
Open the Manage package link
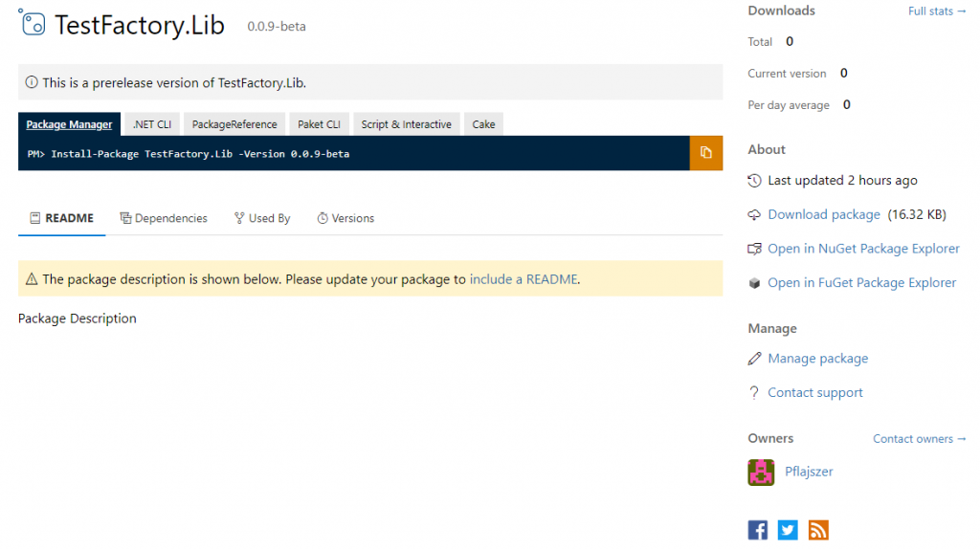click(817, 359)
